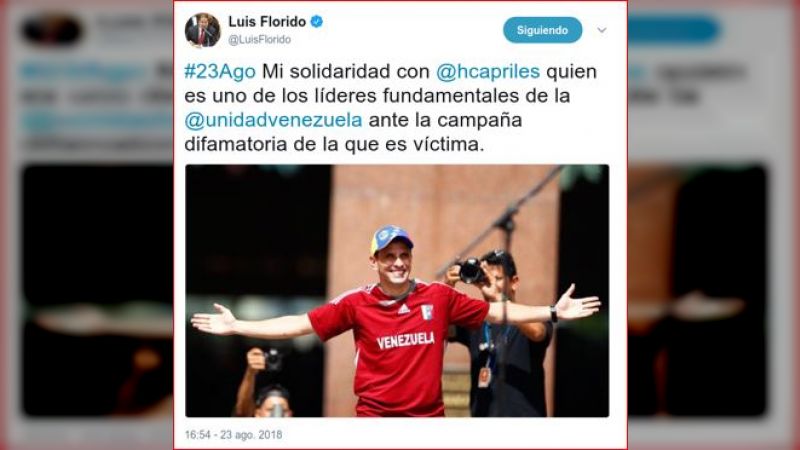Expand the tweet options chevron

(602, 30)
